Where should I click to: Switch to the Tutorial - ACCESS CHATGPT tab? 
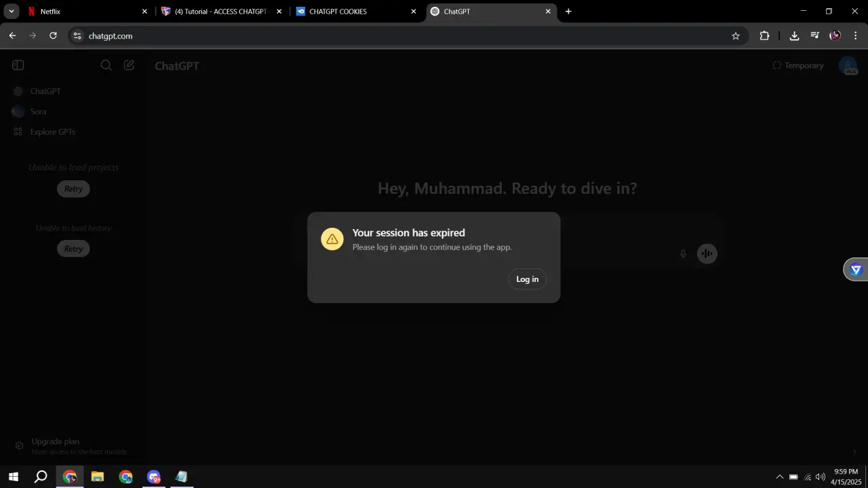point(221,12)
